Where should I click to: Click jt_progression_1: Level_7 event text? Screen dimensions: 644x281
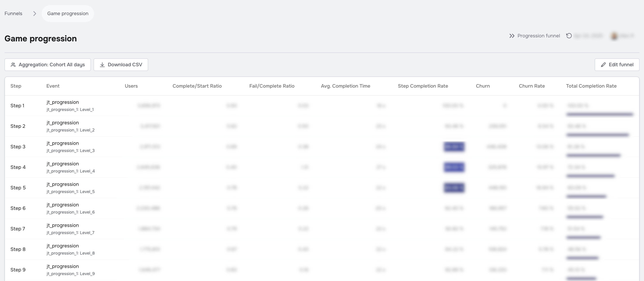(x=70, y=233)
